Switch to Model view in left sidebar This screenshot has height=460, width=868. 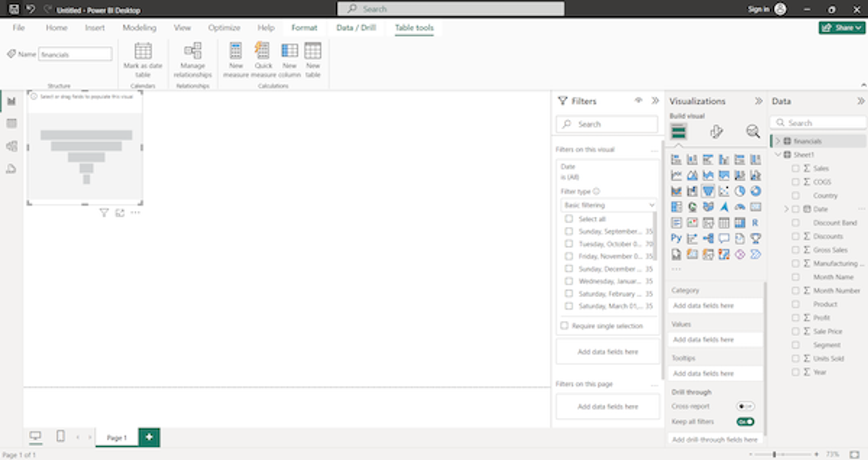coord(12,146)
